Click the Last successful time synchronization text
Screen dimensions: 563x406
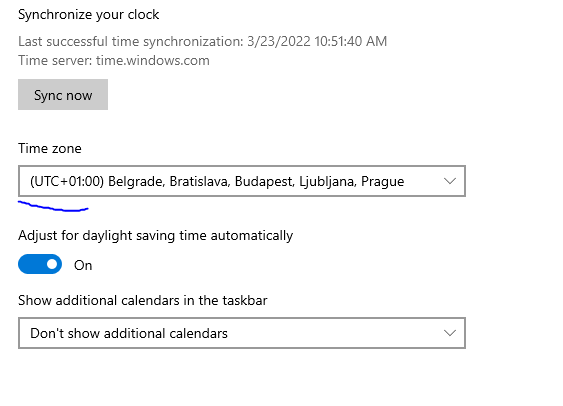203,41
